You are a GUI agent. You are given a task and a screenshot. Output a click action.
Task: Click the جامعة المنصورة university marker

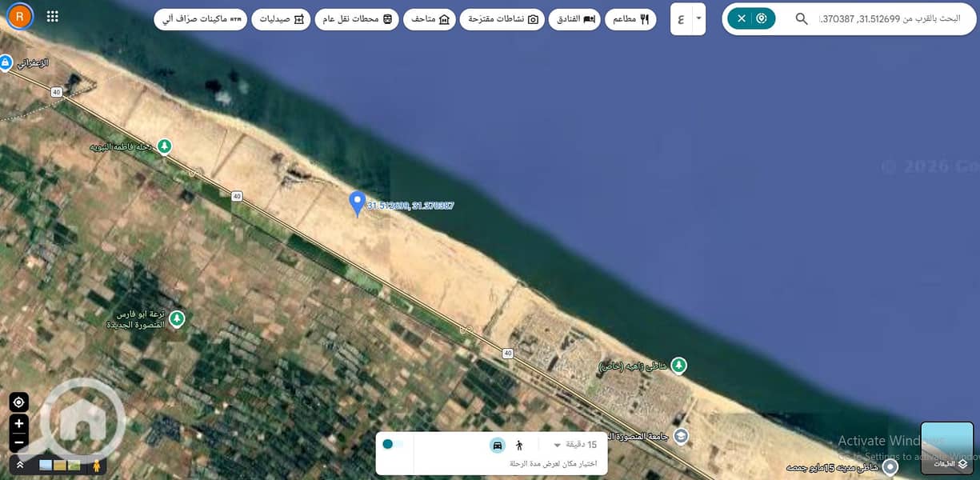pos(680,436)
